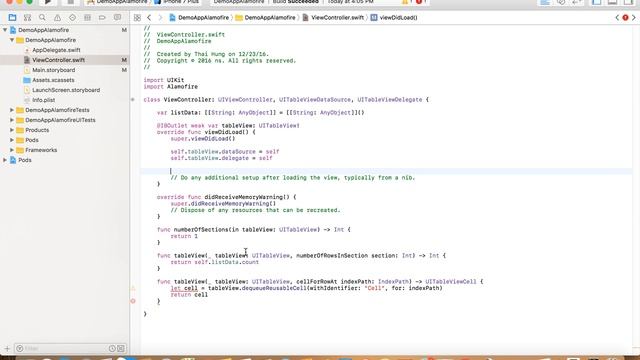Viewport: 640px width, 360px height.
Task: Stop the running app with the stop button
Action: click(71, 2)
